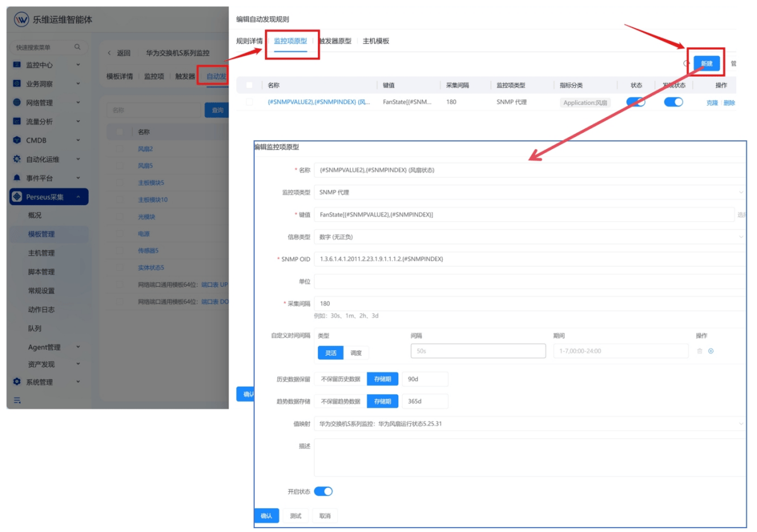This screenshot has height=532, width=757.
Task: Open the 监控项类型 dropdown showing SNMP 代理
Action: [x=530, y=192]
